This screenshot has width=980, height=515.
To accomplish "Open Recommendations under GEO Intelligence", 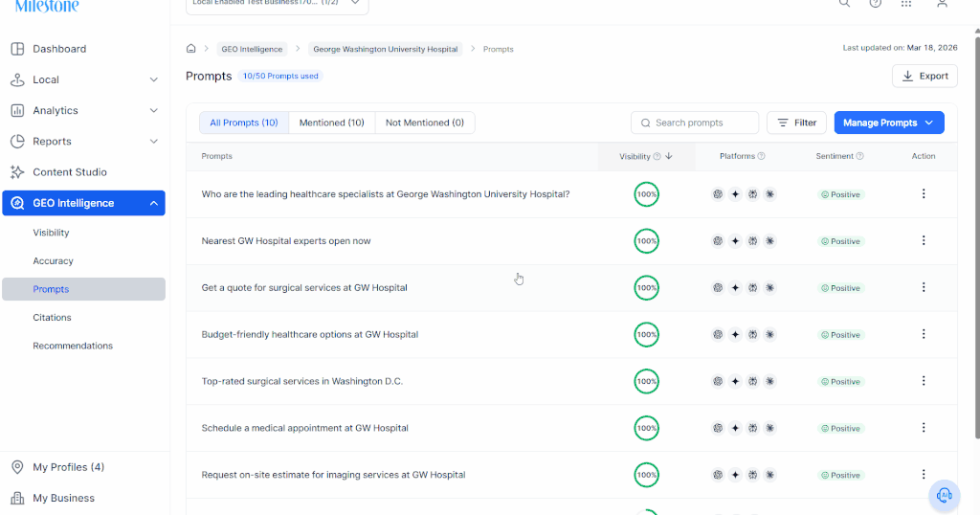I will coord(73,346).
